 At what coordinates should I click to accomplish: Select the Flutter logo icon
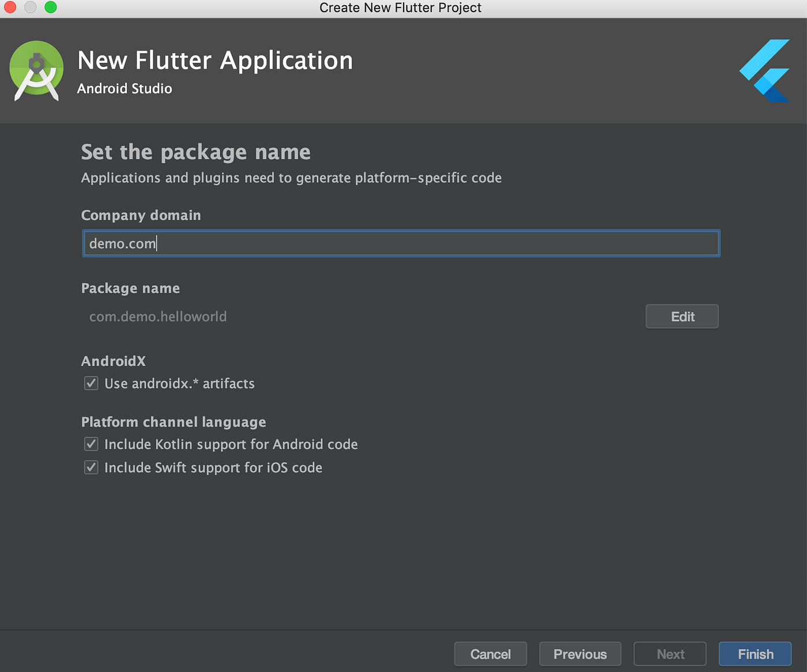[764, 70]
